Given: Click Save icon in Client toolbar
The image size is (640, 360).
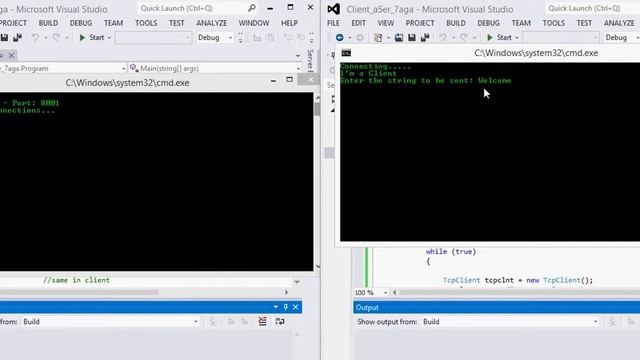Looking at the screenshot, I should 412,38.
